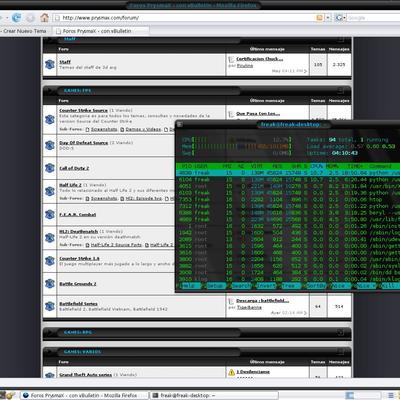Click the Day Of Defeat Source forum icon
400x400 pixels.
coord(50,145)
